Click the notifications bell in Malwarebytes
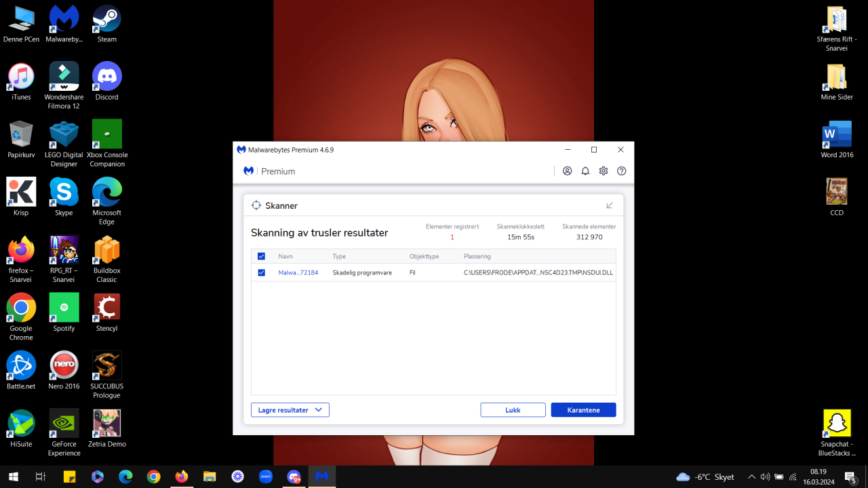Image resolution: width=868 pixels, height=488 pixels. (x=585, y=171)
